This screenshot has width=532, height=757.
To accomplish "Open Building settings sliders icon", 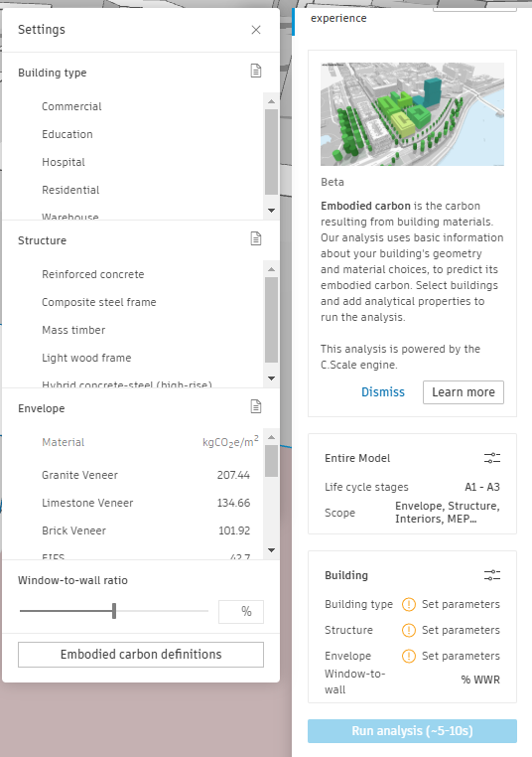I will 492,575.
